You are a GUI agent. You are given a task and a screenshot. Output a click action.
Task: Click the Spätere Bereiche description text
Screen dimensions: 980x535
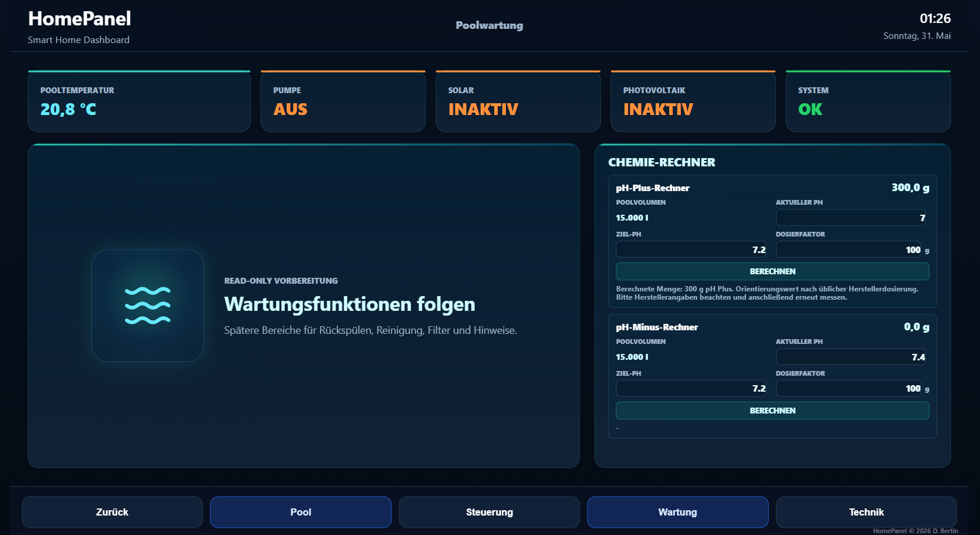pyautogui.click(x=370, y=330)
